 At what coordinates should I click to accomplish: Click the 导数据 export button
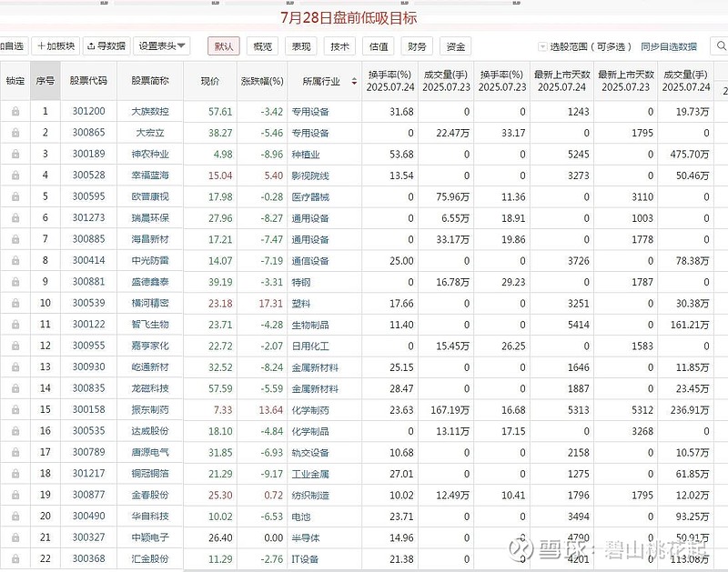click(x=106, y=46)
